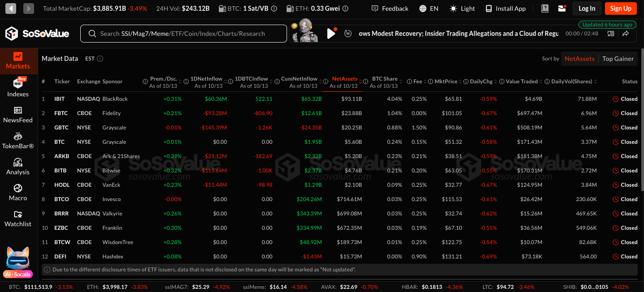
Task: Click the share arrow in audio bar
Action: click(626, 34)
